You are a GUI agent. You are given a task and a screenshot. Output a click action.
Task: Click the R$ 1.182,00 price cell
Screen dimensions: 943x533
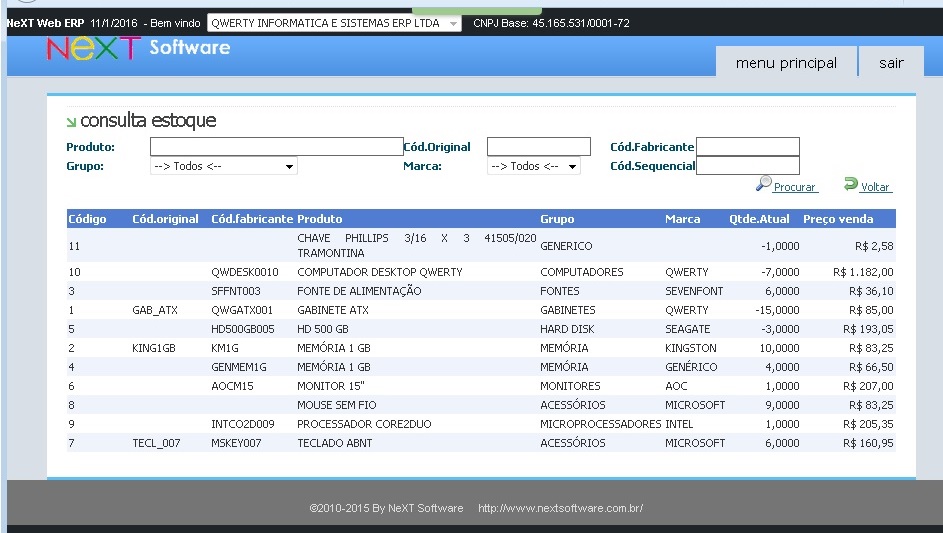coord(863,273)
